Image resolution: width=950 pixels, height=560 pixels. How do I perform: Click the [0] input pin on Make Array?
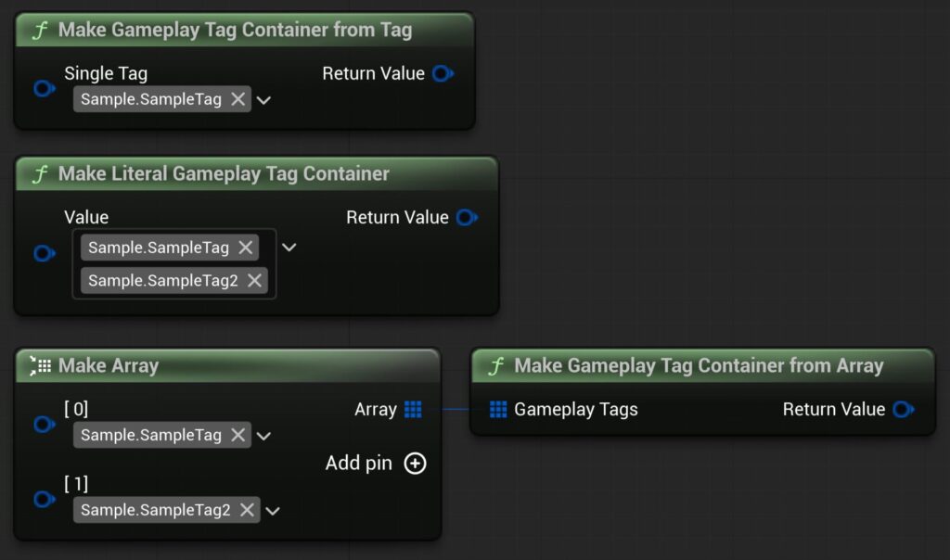(x=44, y=425)
